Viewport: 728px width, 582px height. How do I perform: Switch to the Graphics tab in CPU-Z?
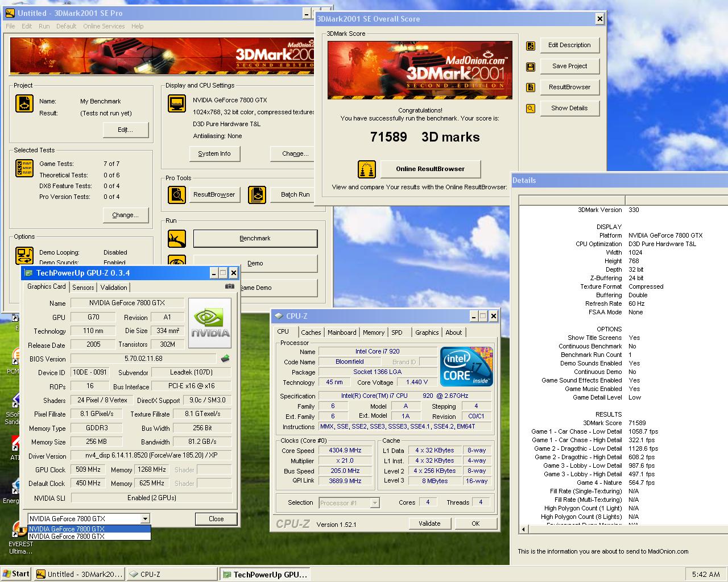[427, 332]
